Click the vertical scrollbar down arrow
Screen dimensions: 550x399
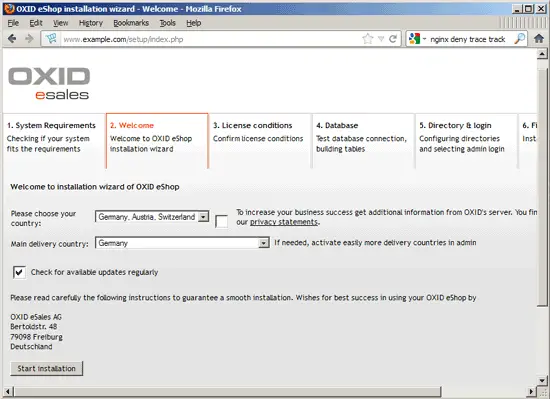point(542,380)
